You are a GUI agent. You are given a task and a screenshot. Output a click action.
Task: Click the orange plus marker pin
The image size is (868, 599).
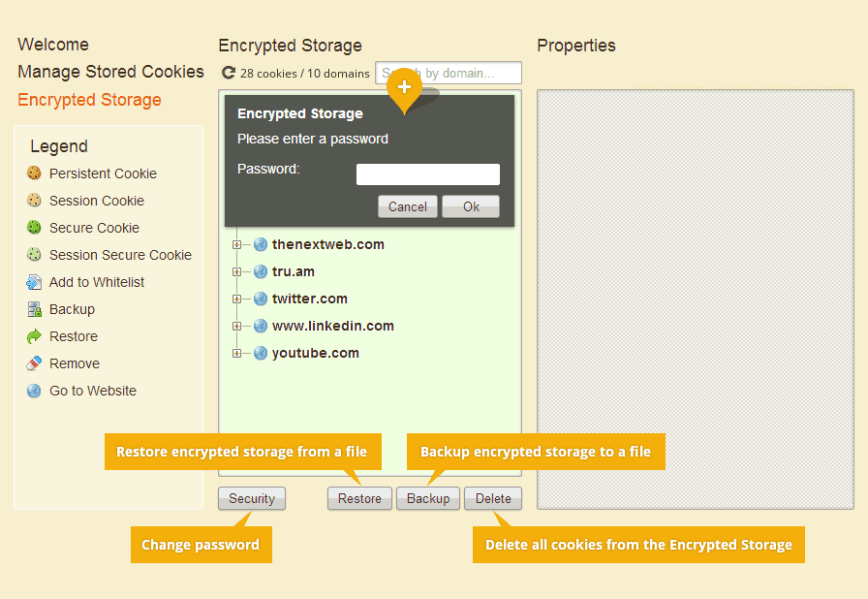pos(404,88)
